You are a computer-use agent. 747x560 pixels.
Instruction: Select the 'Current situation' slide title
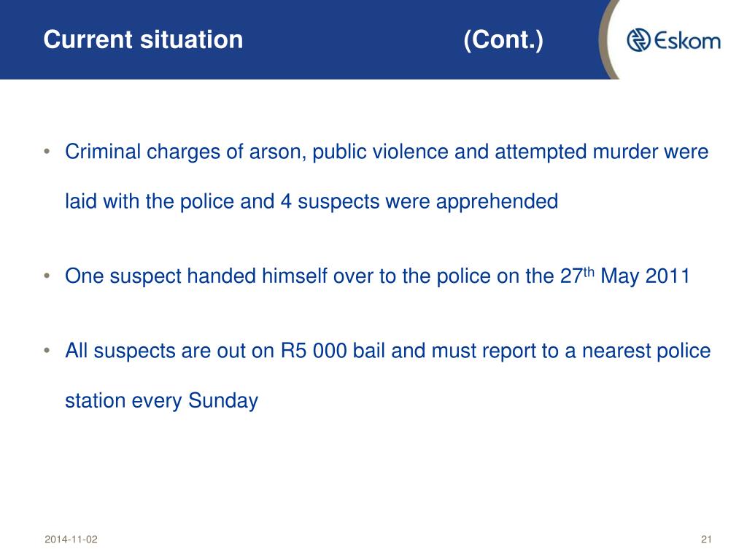tap(143, 39)
